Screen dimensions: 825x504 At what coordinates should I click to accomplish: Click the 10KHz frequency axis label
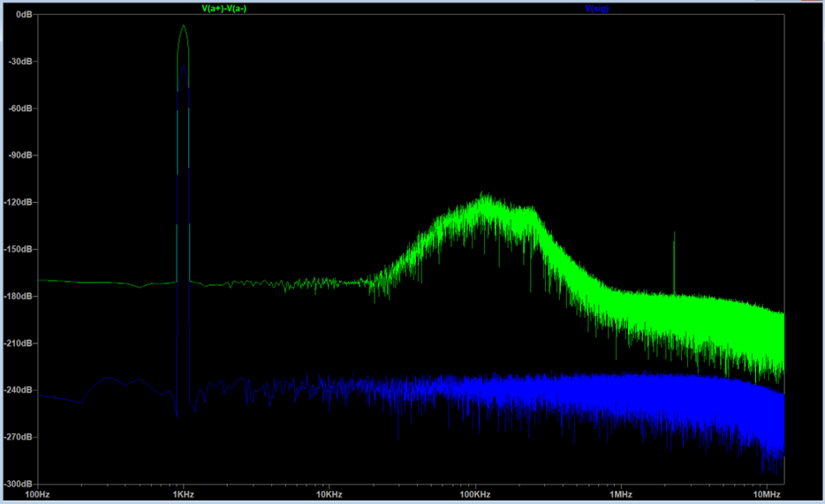tap(329, 494)
